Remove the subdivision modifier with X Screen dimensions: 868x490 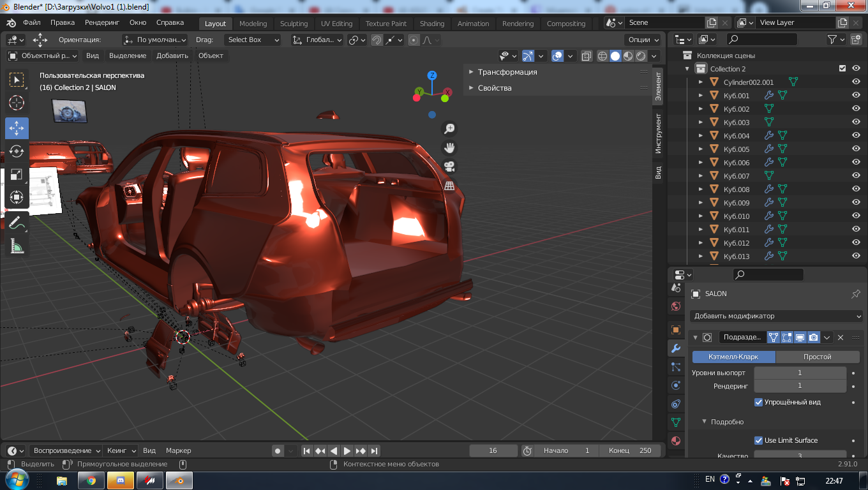coord(841,338)
